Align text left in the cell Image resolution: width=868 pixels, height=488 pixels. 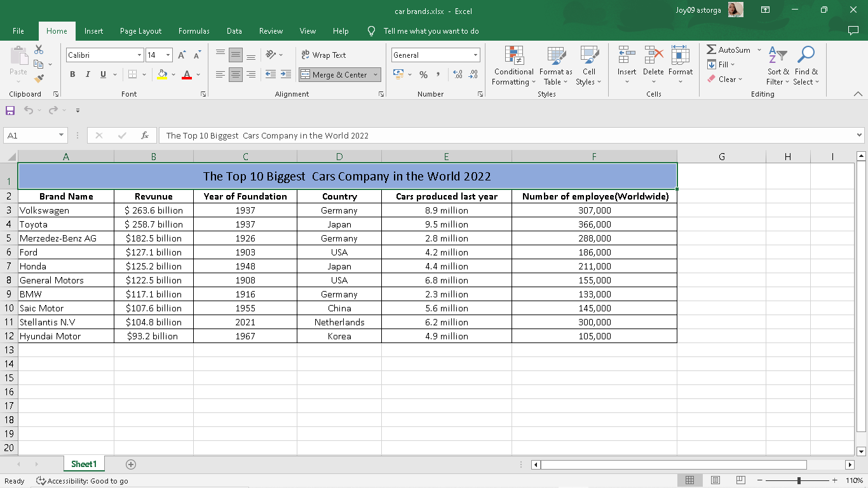pos(220,74)
